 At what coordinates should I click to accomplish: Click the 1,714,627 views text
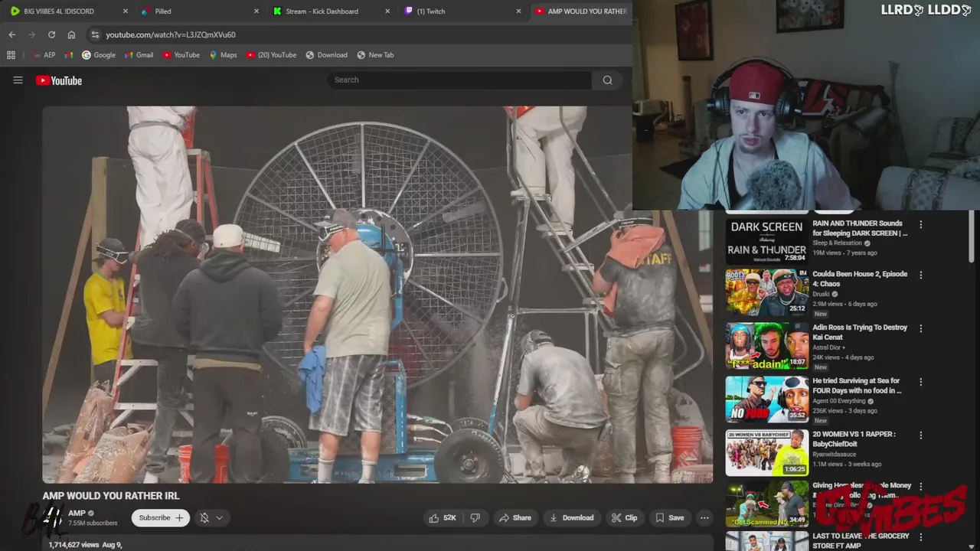(x=73, y=545)
